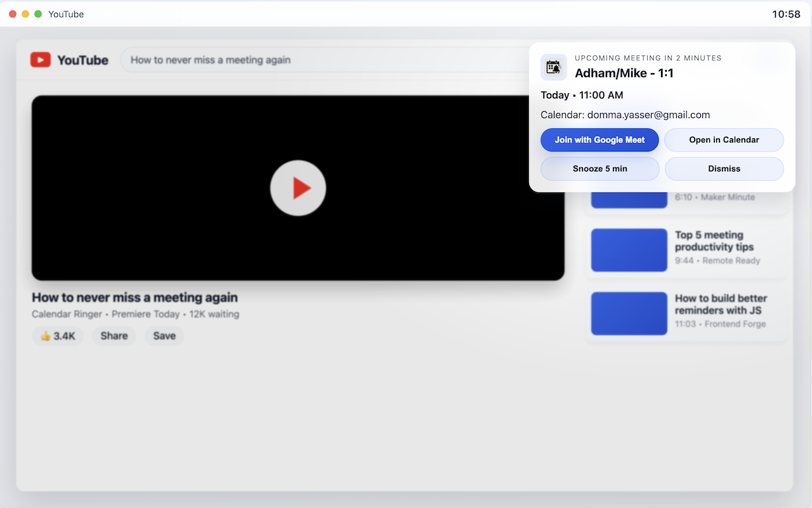Click the 'Adham/Mike - 1:1' meeting title
Screen dimensions: 812x508
pyautogui.click(x=624, y=73)
